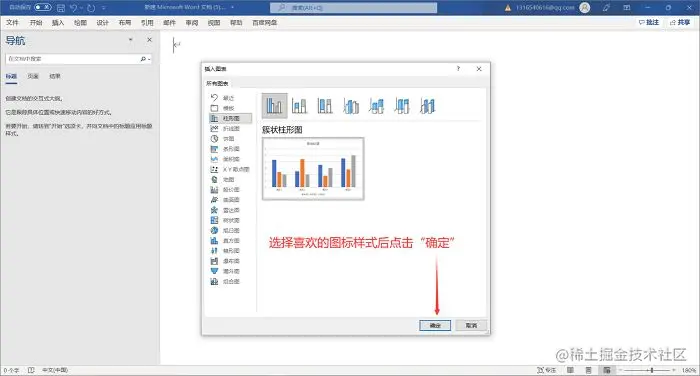Switch to the 插入 (Insert) ribbon tab

click(58, 22)
